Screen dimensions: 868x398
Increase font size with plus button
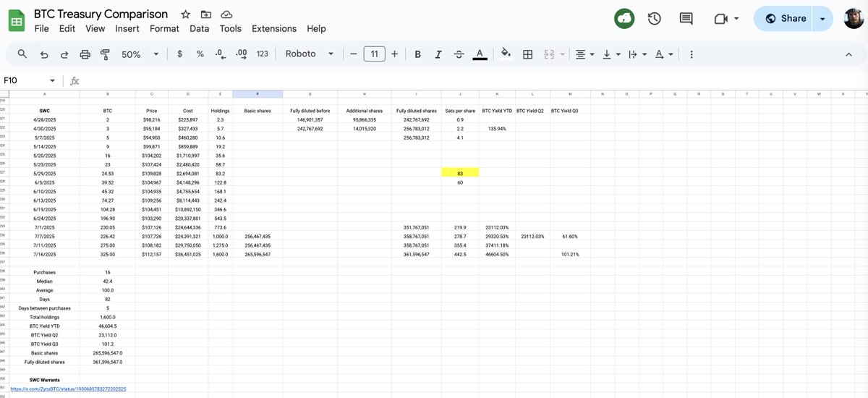click(x=394, y=54)
